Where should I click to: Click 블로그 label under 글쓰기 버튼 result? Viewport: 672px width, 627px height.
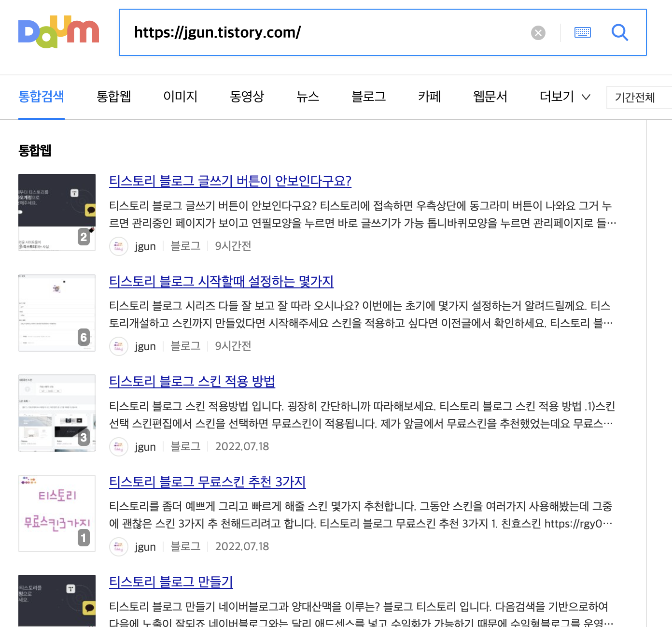pos(185,246)
